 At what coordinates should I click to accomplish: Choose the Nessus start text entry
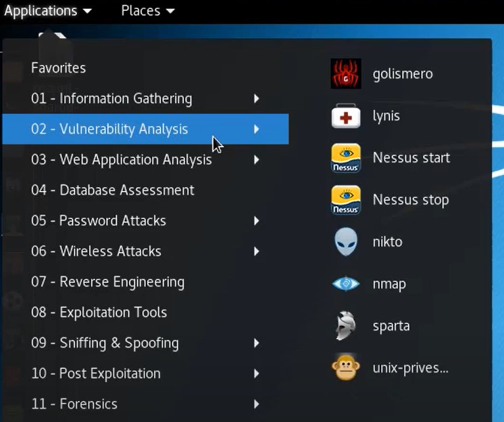[412, 158]
